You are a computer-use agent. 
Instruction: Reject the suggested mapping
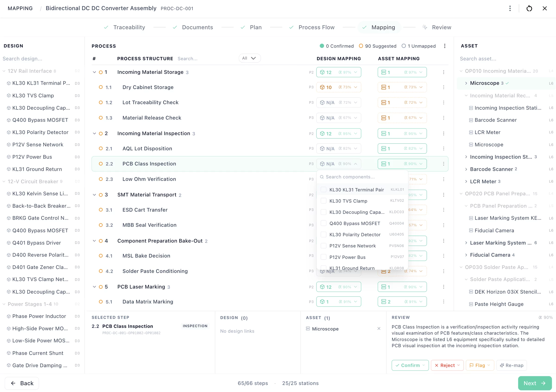click(x=447, y=365)
